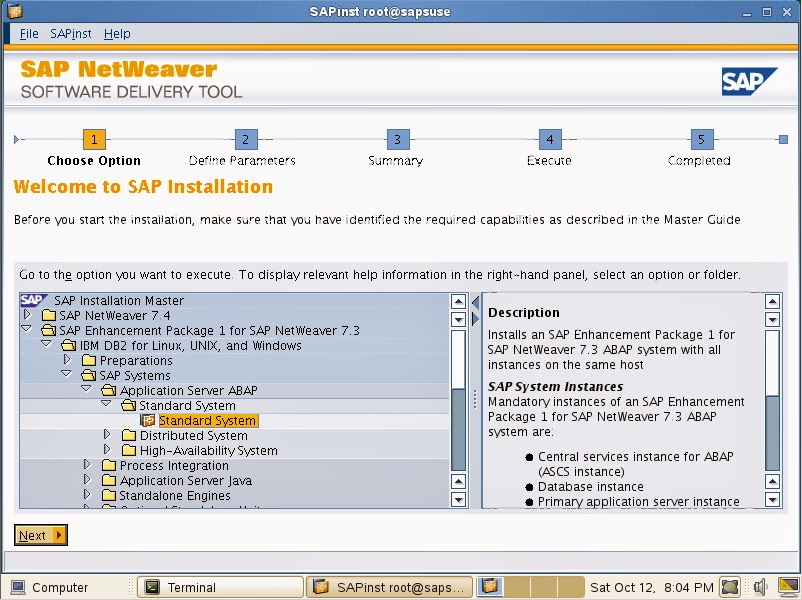Click the volume speaker icon in the tray
The width and height of the screenshot is (802, 600).
point(762,586)
